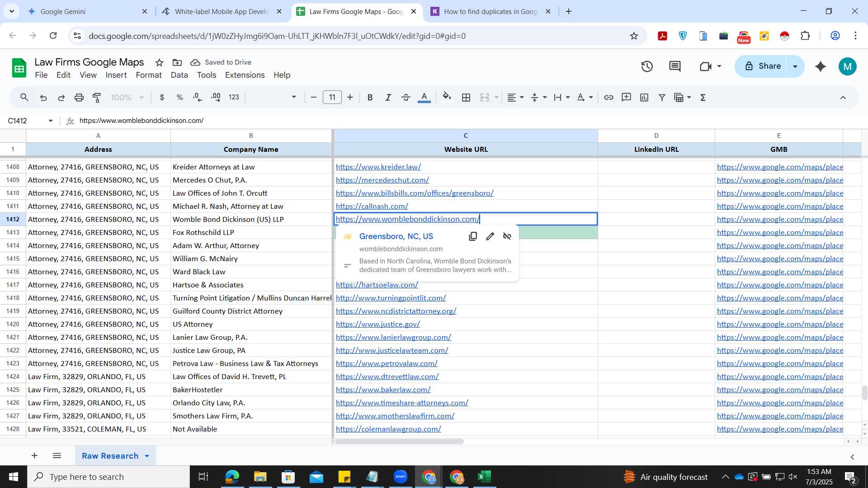Screen dimensions: 868x488
Task: Move the document to a folder
Action: tap(177, 62)
